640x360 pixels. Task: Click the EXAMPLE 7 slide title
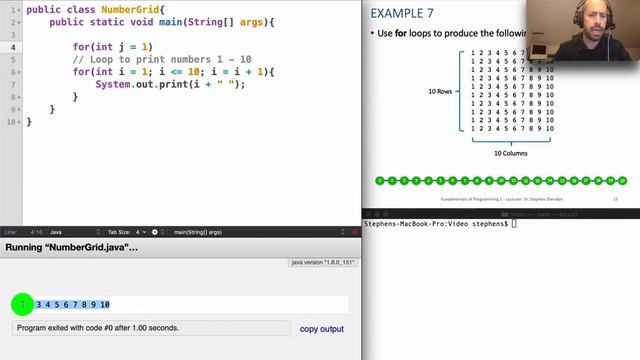(x=402, y=13)
